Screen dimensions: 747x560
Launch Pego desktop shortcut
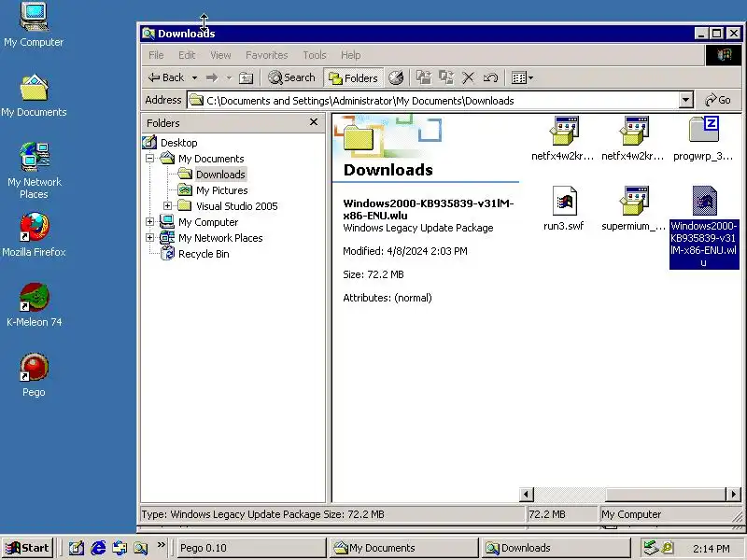(x=34, y=375)
